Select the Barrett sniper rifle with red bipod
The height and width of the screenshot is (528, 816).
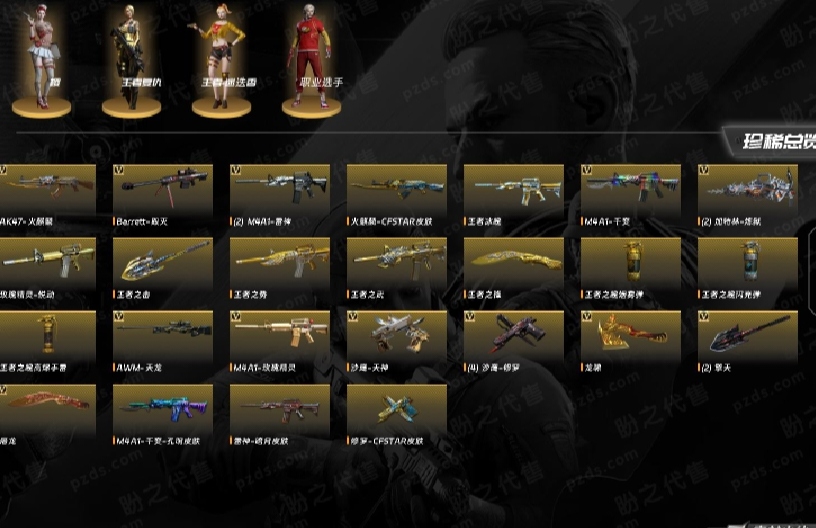click(163, 195)
